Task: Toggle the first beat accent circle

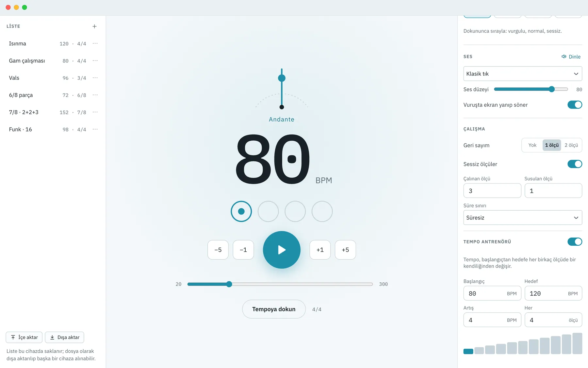Action: tap(241, 211)
